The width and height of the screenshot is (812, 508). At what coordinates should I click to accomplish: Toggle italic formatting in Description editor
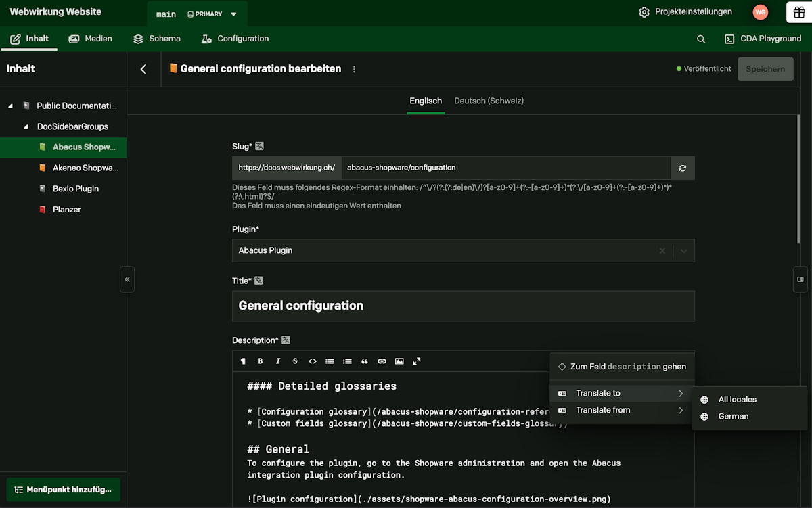point(277,361)
